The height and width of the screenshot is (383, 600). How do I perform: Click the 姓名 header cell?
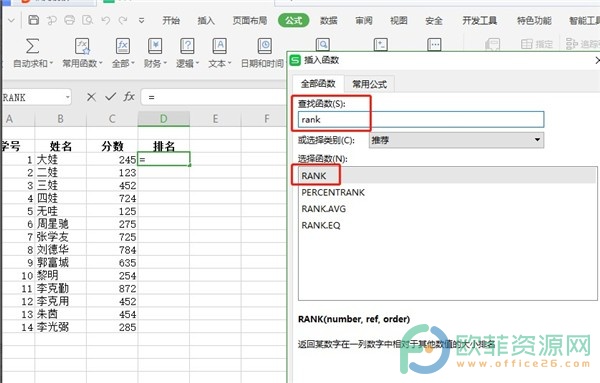point(60,146)
